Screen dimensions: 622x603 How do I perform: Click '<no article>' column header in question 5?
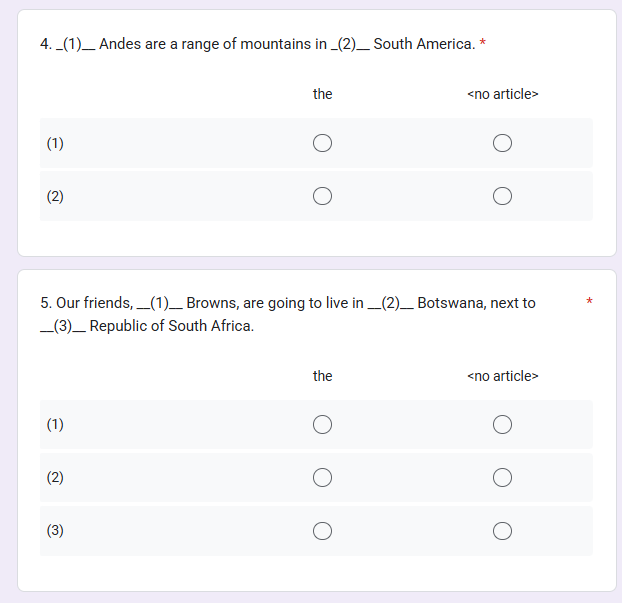(502, 376)
